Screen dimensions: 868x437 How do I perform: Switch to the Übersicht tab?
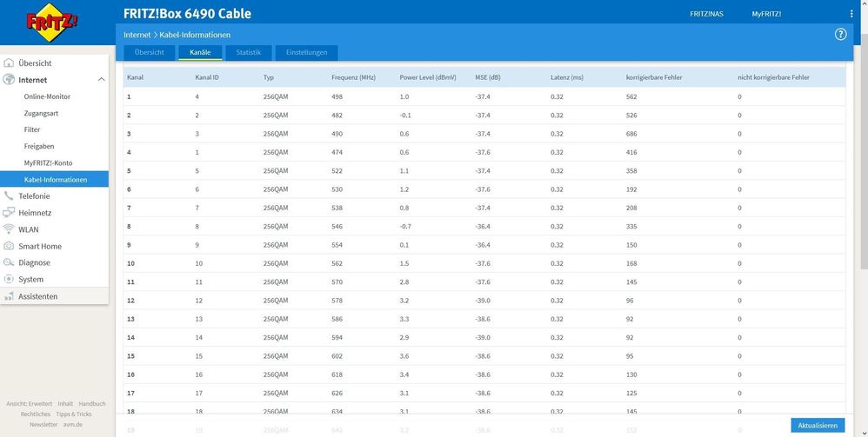(x=149, y=52)
